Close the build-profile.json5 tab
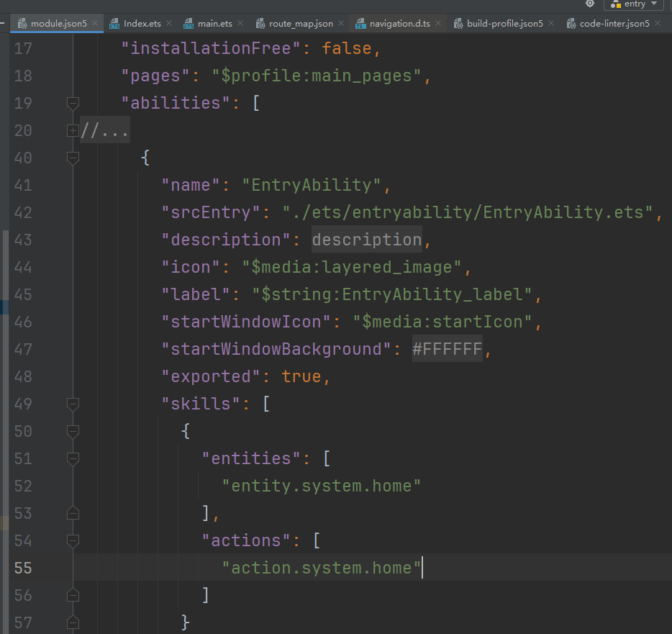 click(x=551, y=23)
